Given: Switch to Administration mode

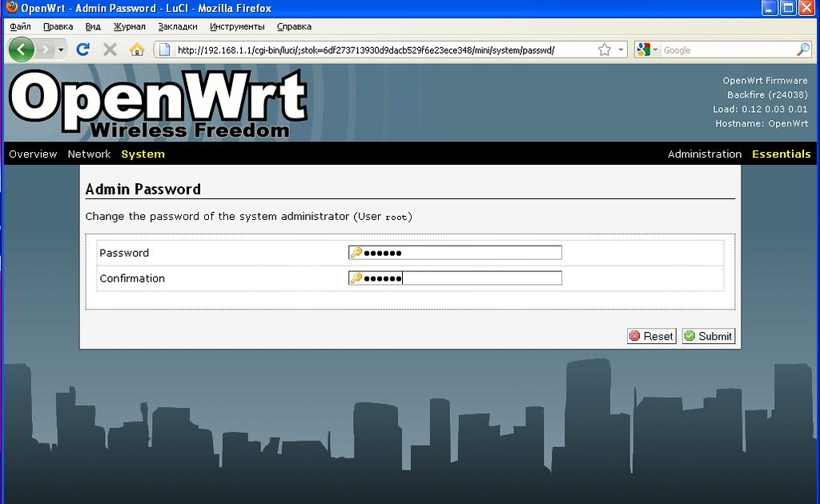Looking at the screenshot, I should point(705,154).
